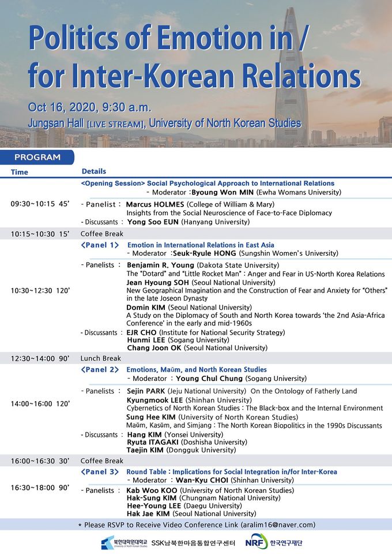This screenshot has width=392, height=554.
Task: Click the '10:30~12:30 120'' time slot
Action: pos(40,290)
